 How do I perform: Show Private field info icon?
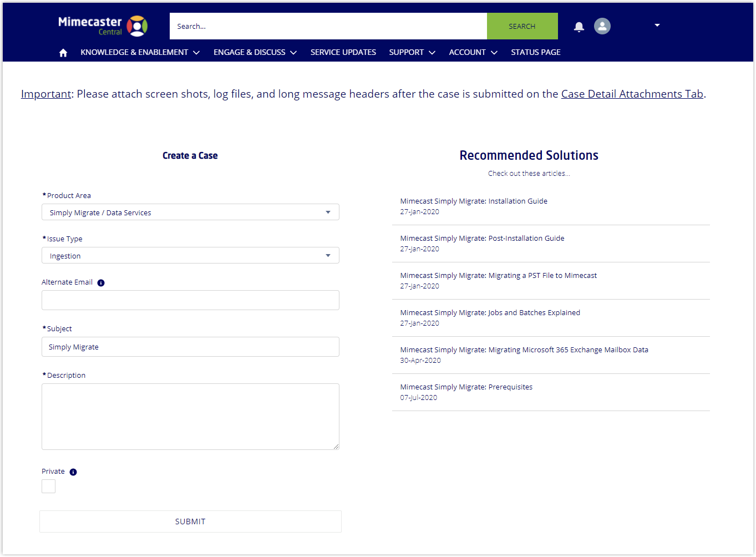pyautogui.click(x=73, y=472)
